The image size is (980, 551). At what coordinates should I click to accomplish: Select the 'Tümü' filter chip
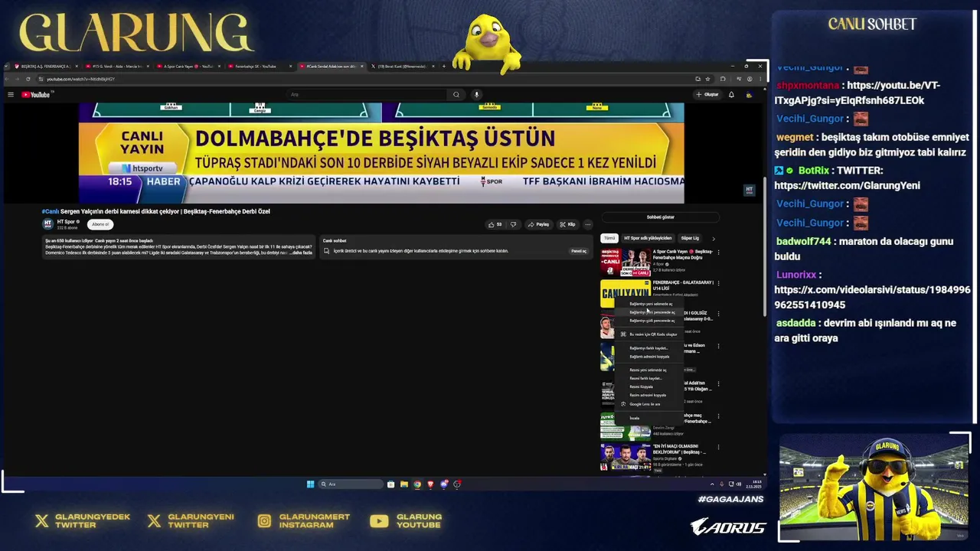[x=609, y=238]
